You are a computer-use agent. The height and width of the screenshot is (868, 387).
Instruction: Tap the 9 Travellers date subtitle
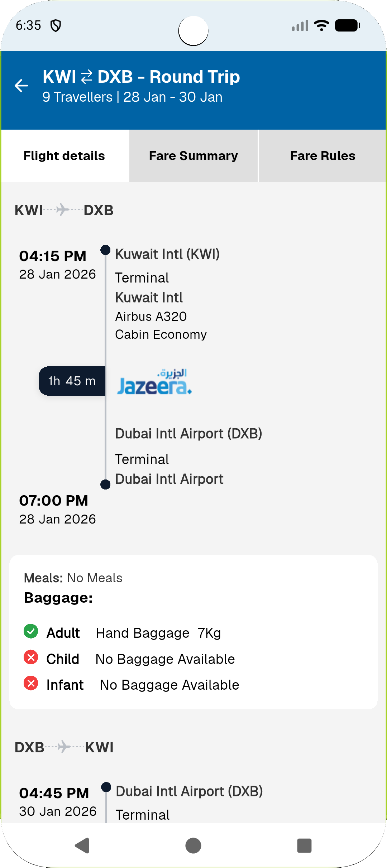coord(132,97)
